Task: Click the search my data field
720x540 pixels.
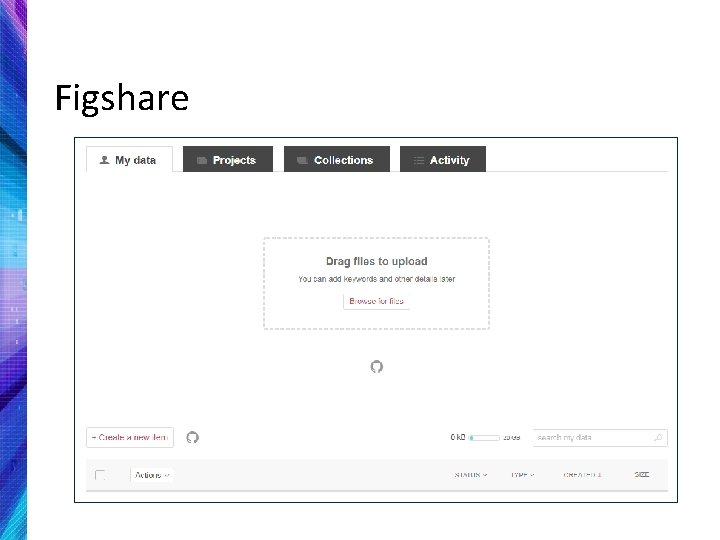Action: pos(600,438)
